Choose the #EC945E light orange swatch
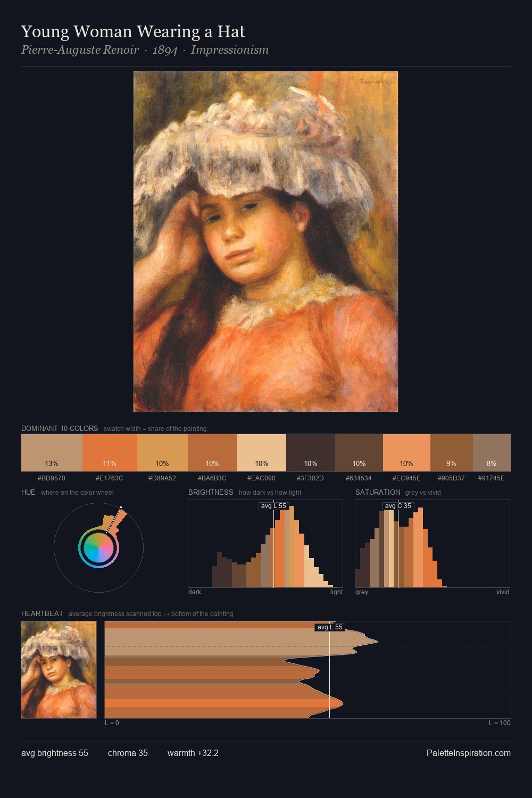532x798 pixels. 406,453
